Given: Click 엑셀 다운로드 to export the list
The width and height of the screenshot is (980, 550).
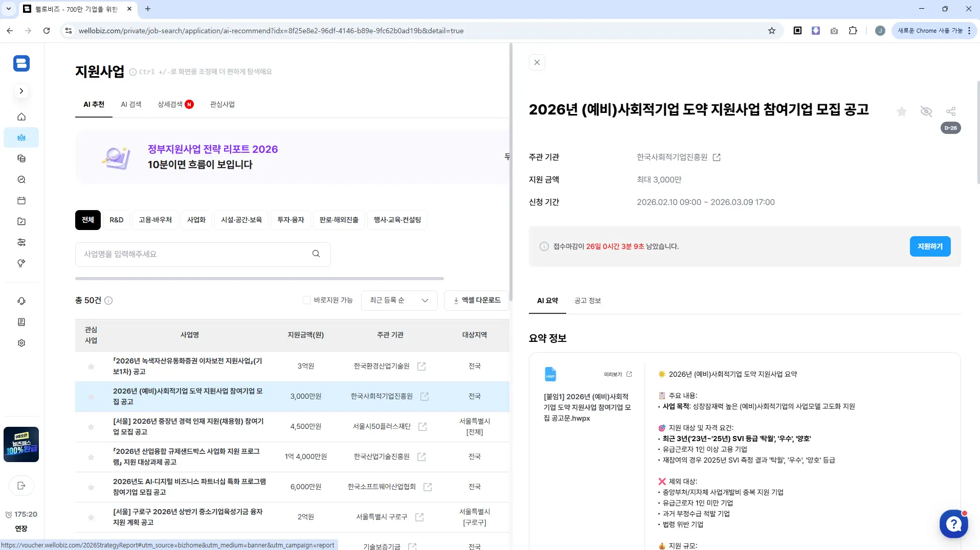Looking at the screenshot, I should (x=477, y=300).
